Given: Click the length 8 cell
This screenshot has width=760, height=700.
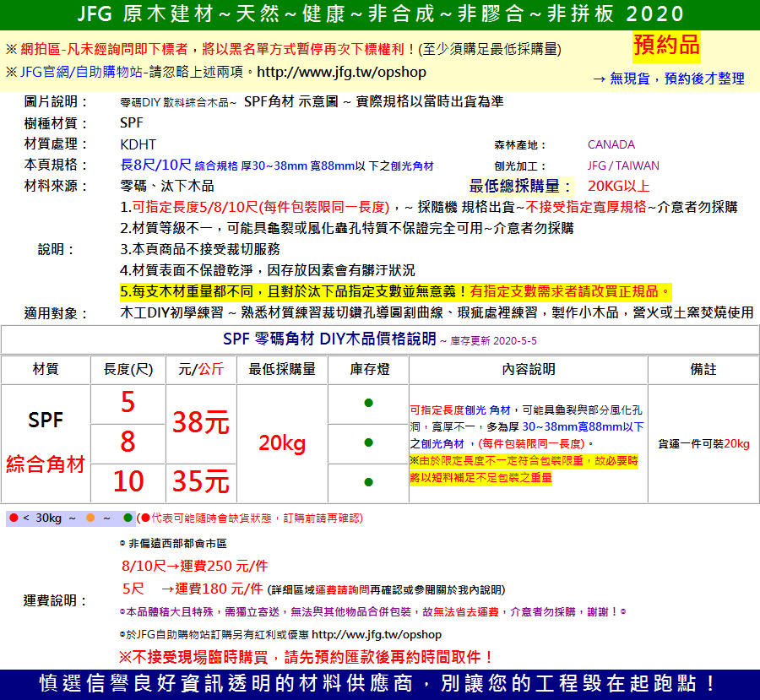Looking at the screenshot, I should click(x=128, y=442).
